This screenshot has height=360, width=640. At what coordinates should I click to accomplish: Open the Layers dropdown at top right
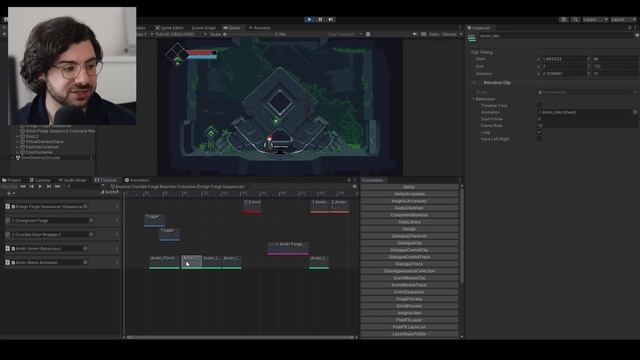(595, 19)
